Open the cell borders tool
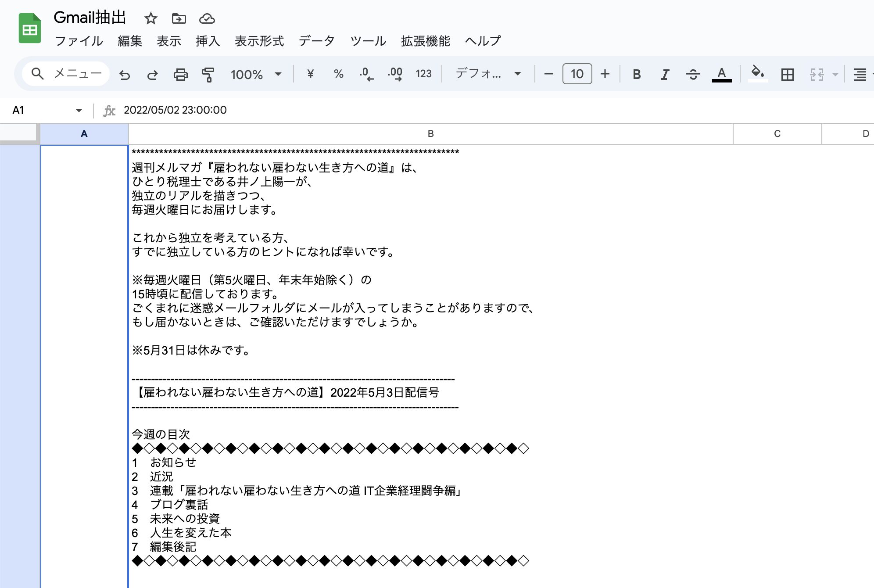Image resolution: width=874 pixels, height=588 pixels. click(x=787, y=74)
